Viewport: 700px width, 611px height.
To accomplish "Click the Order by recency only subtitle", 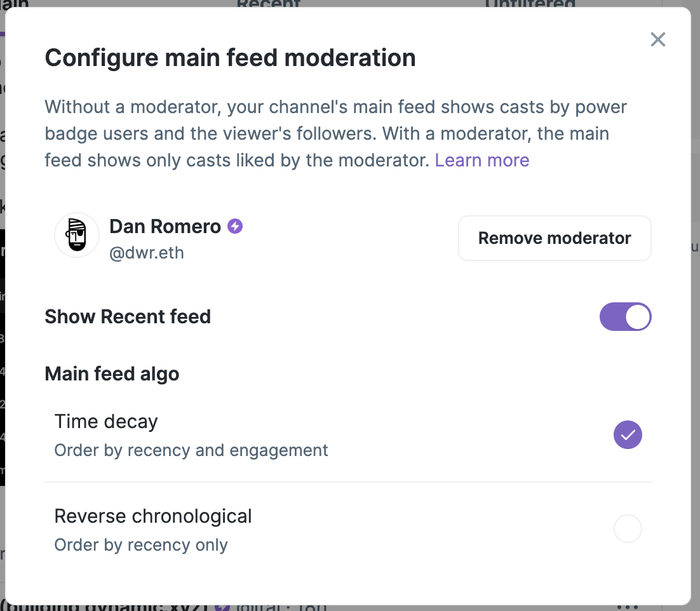I will point(141,545).
